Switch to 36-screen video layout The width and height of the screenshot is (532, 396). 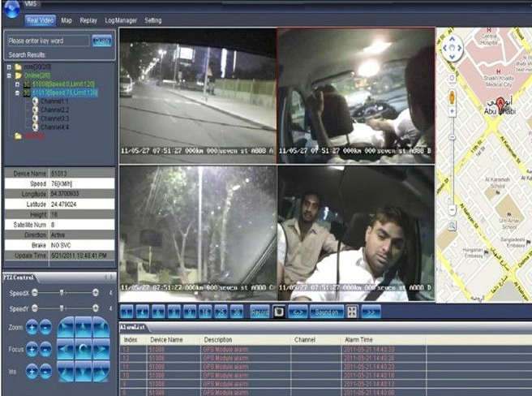pos(237,312)
